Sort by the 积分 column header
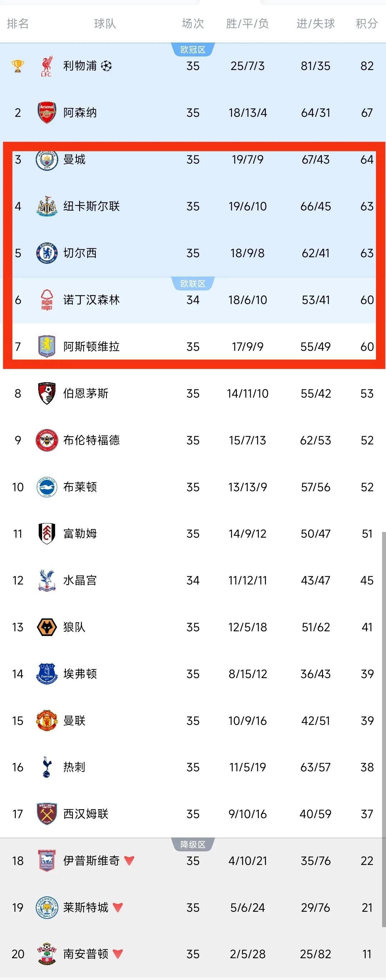The height and width of the screenshot is (980, 386). tap(365, 24)
